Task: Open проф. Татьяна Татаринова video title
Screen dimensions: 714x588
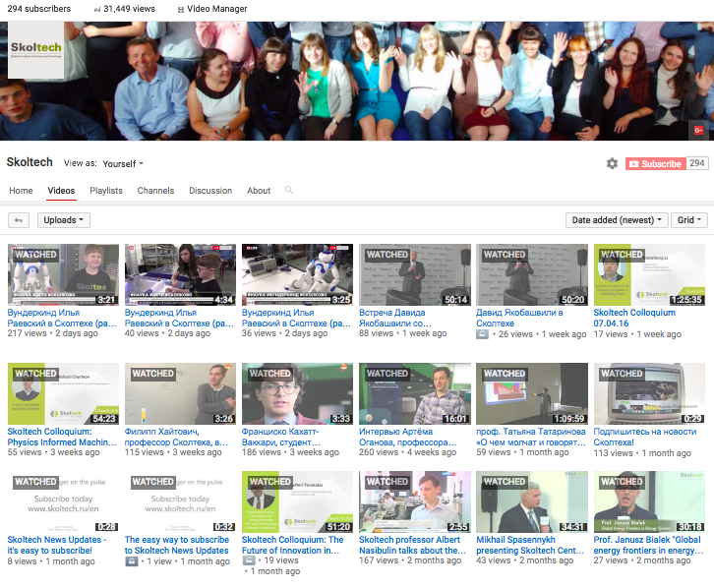Action: (x=531, y=437)
